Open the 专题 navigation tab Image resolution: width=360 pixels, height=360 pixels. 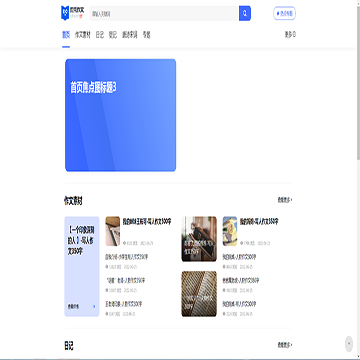pyautogui.click(x=146, y=35)
